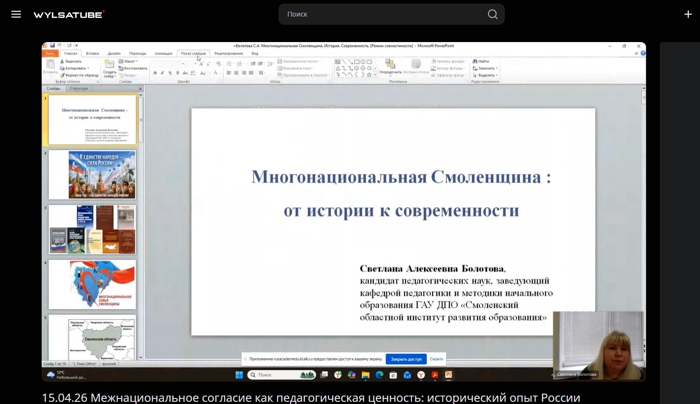Click in the Поиск search field
The width and height of the screenshot is (700, 404).
[380, 14]
